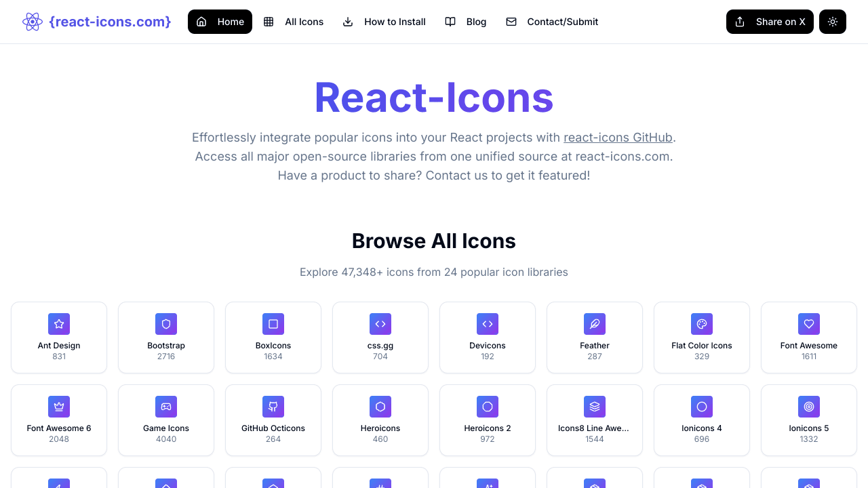Click the GitHub Octicons cat icon
This screenshot has height=488, width=868.
click(273, 407)
